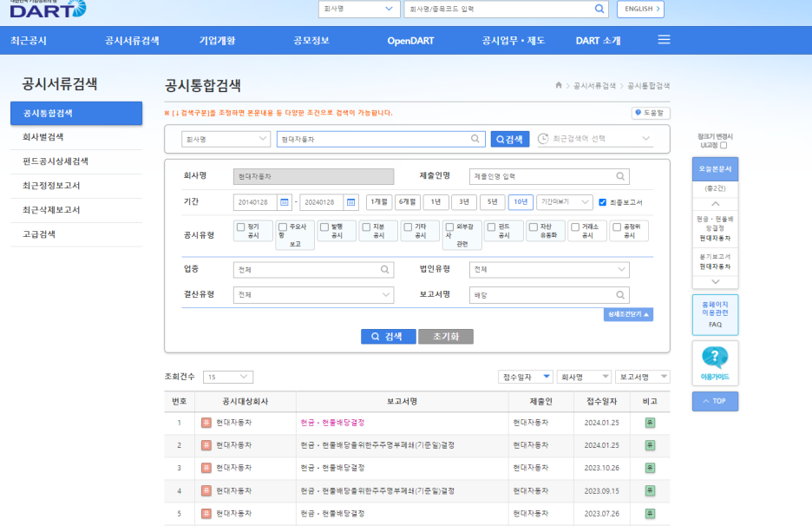Click the green 유 remark icon in row 4

(x=650, y=490)
